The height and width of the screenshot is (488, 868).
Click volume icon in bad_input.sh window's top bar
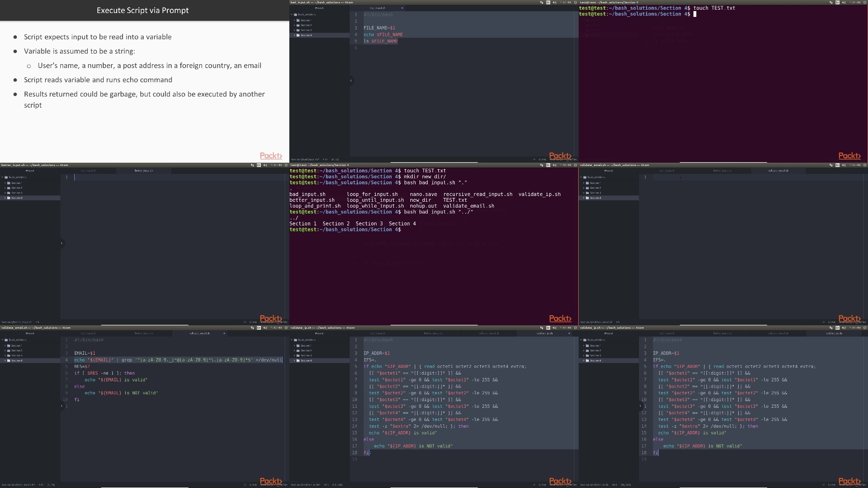(555, 2)
